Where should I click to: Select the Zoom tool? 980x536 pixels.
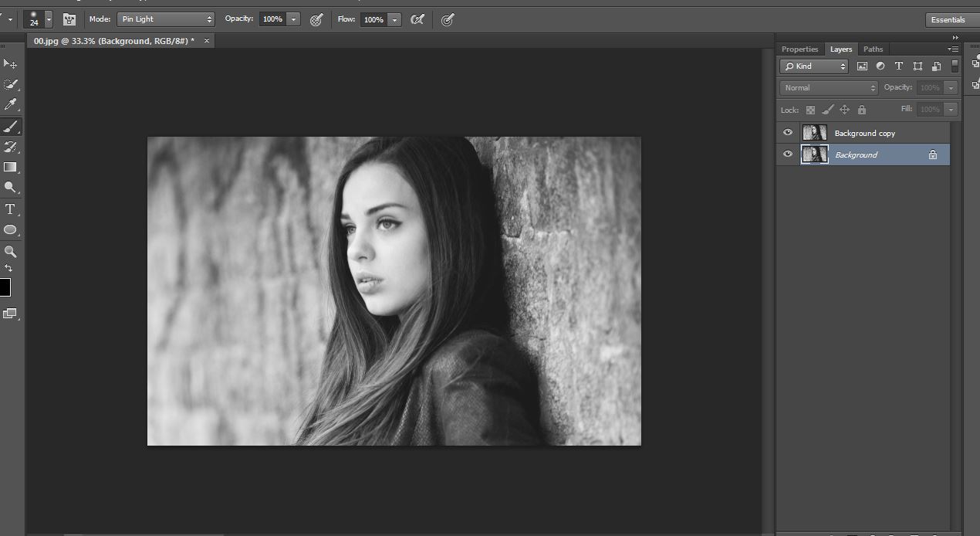(10, 251)
